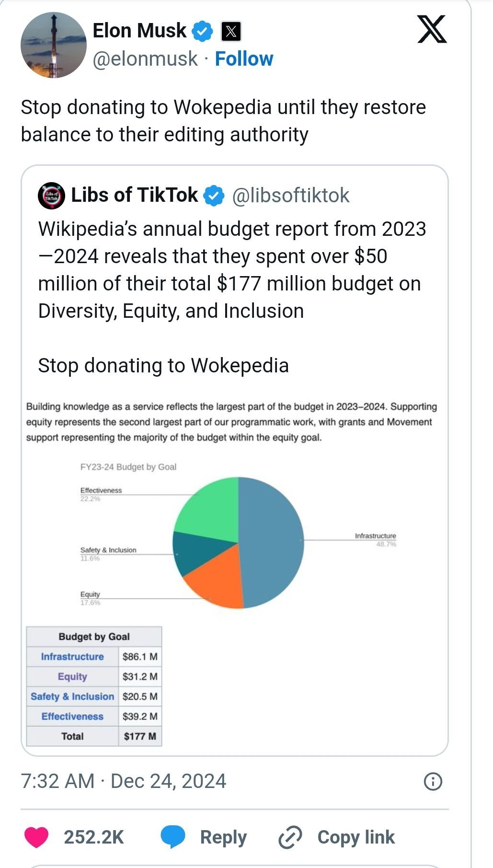This screenshot has height=868, width=493.
Task: Click Libs of TikTok verified badge
Action: point(214,196)
